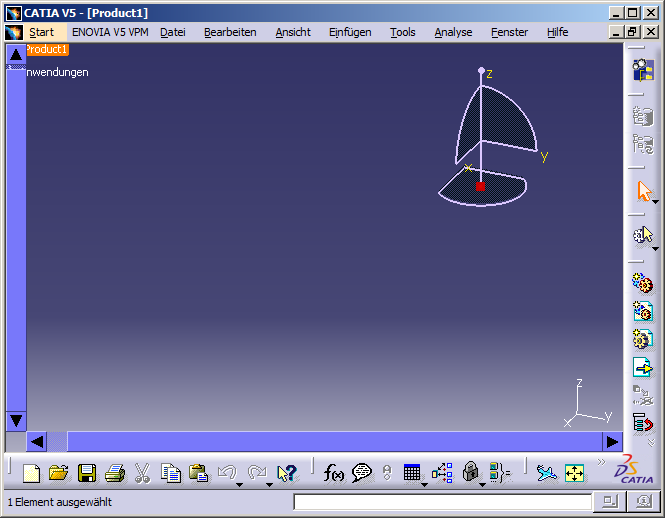Choose the orange Select arrow tool
Image resolution: width=665 pixels, height=518 pixels.
pos(644,191)
